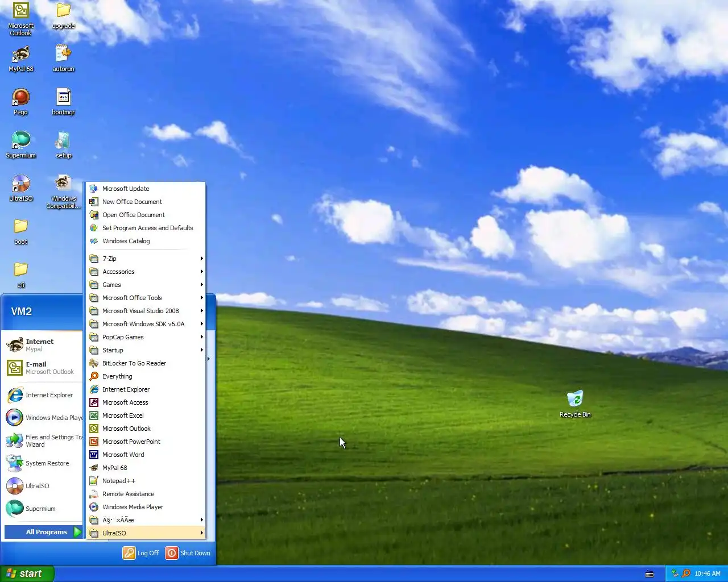728x582 pixels.
Task: Open E-mail Microsoft Outlook pinned item
Action: point(43,368)
